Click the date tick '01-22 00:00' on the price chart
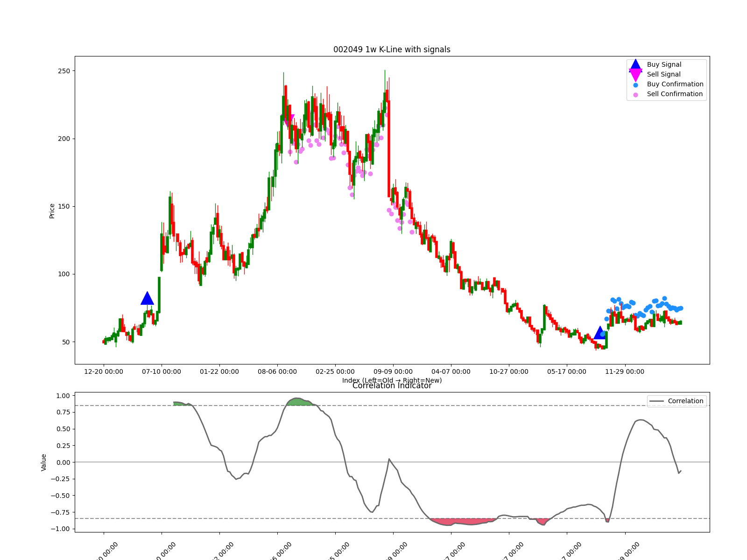 pos(219,372)
